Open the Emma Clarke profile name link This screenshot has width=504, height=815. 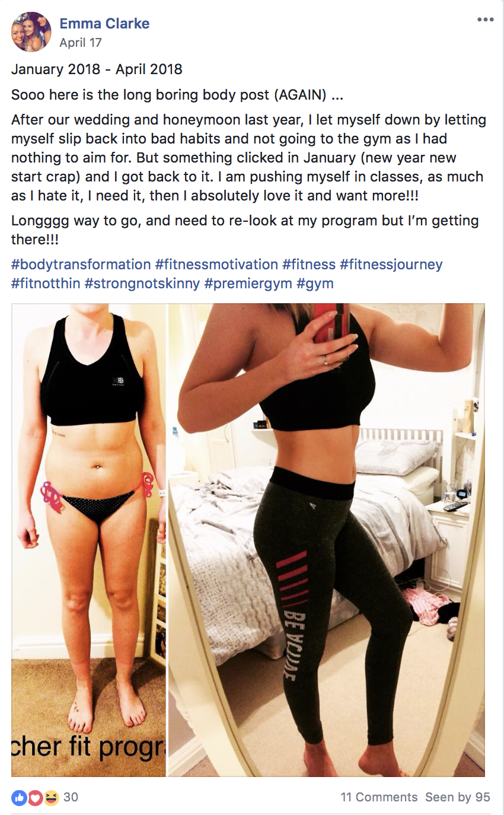point(104,24)
